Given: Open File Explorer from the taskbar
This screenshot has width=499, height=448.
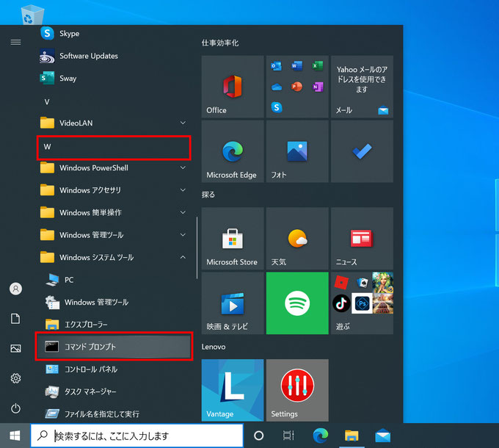Looking at the screenshot, I should (352, 436).
